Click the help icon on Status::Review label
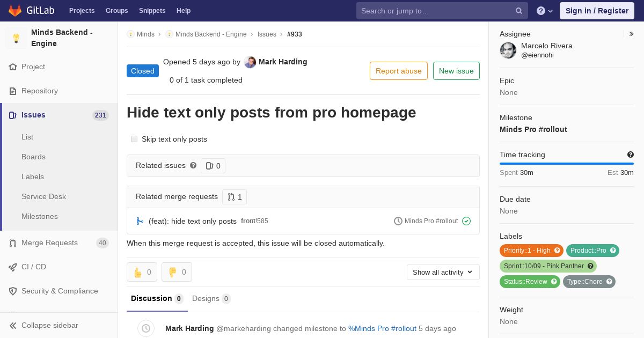644x338 pixels. tap(554, 282)
